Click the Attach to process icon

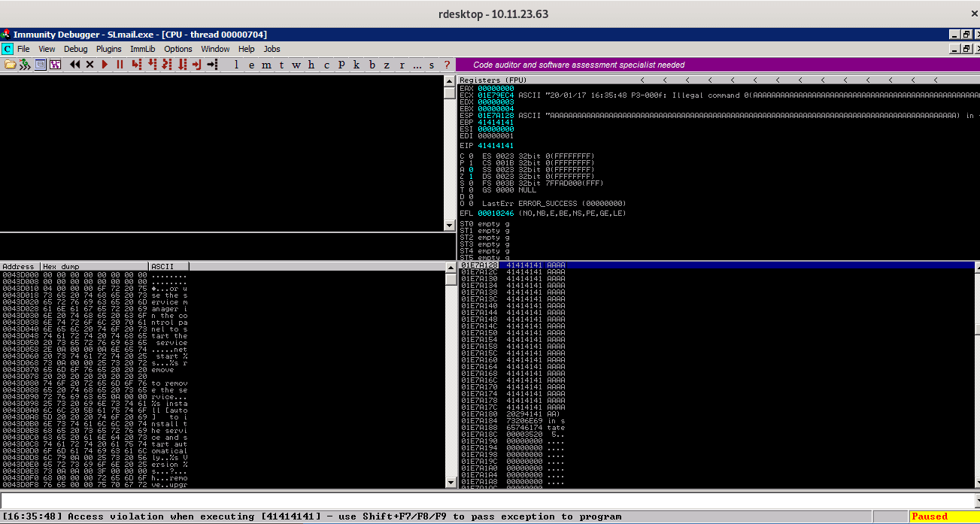click(25, 65)
